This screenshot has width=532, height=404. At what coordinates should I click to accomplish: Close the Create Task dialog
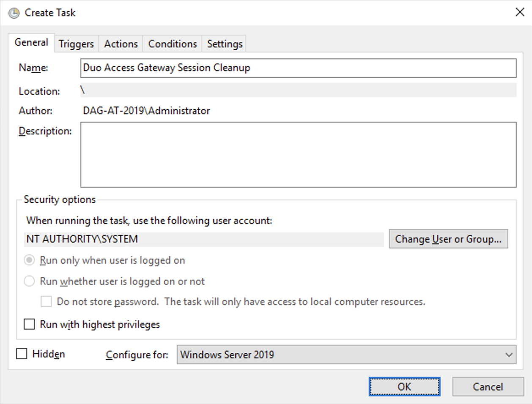(520, 12)
